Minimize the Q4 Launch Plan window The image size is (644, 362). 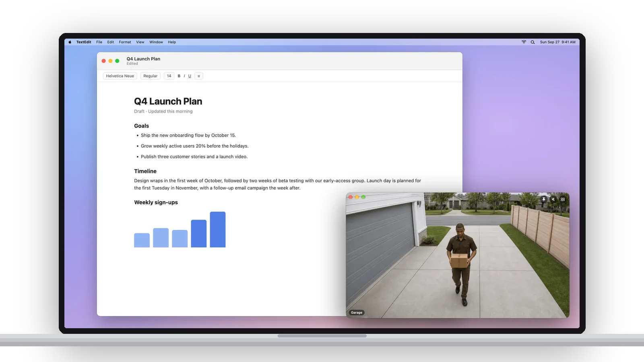(x=110, y=61)
